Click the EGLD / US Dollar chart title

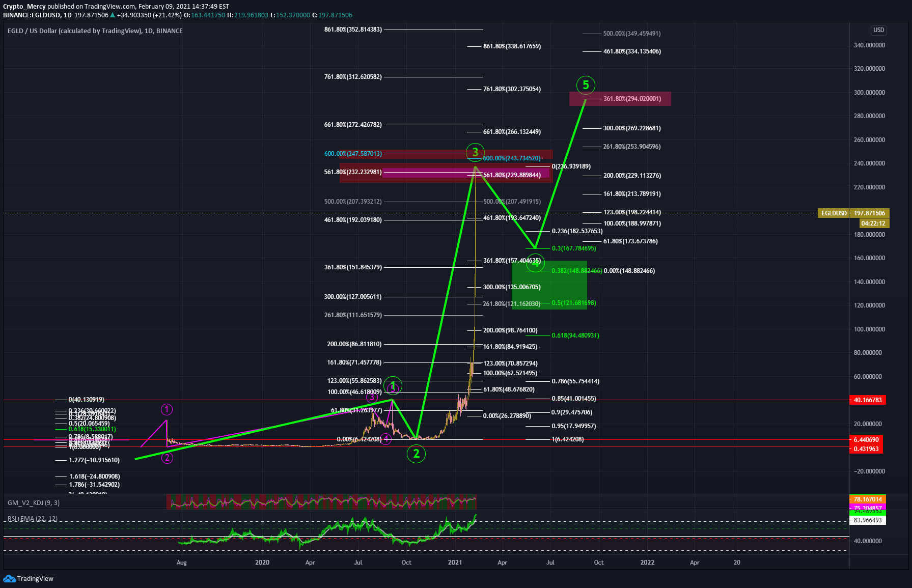pyautogui.click(x=95, y=31)
